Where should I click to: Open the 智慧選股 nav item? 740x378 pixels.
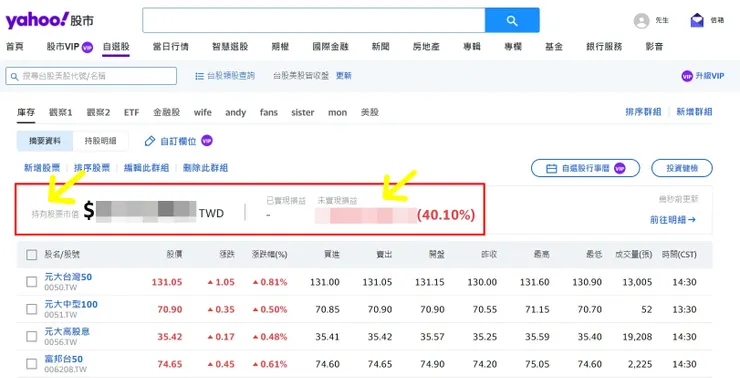(230, 46)
